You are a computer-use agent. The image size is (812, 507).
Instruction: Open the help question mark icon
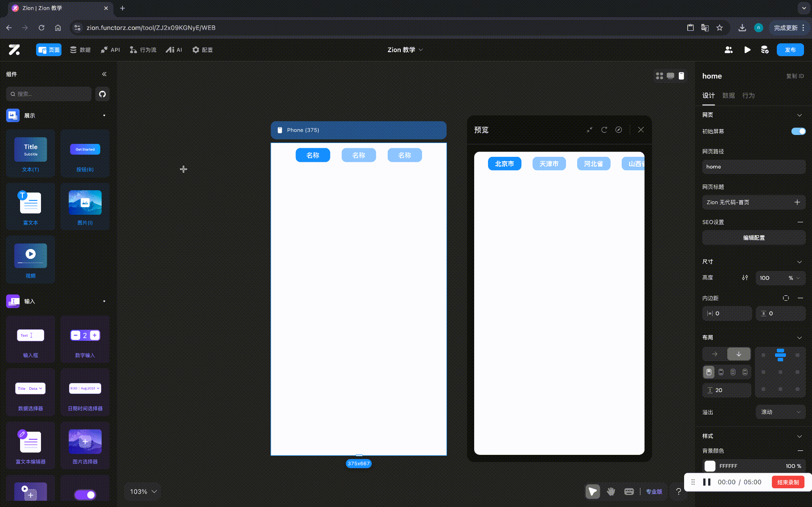(678, 491)
